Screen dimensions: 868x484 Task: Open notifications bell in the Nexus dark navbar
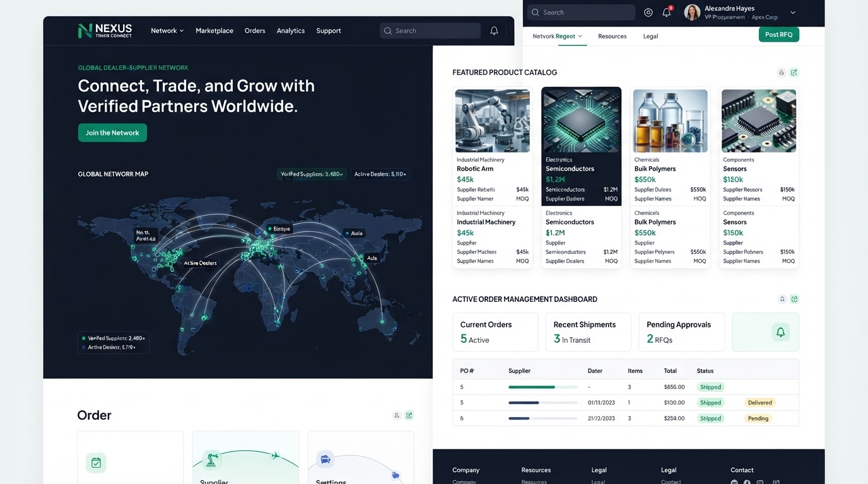494,30
